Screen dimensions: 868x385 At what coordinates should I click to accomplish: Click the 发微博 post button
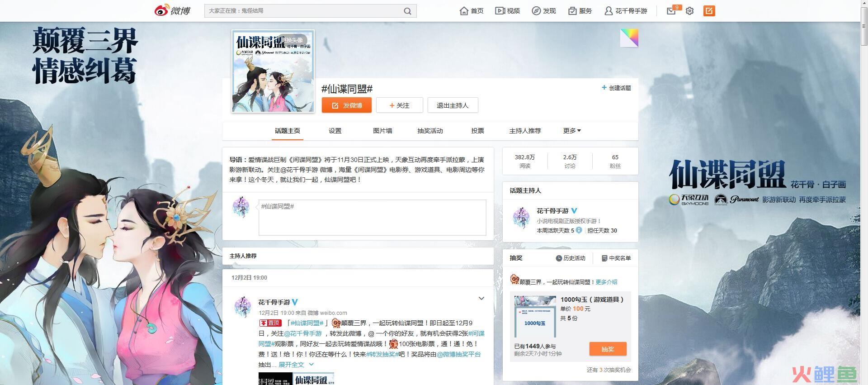click(x=347, y=105)
